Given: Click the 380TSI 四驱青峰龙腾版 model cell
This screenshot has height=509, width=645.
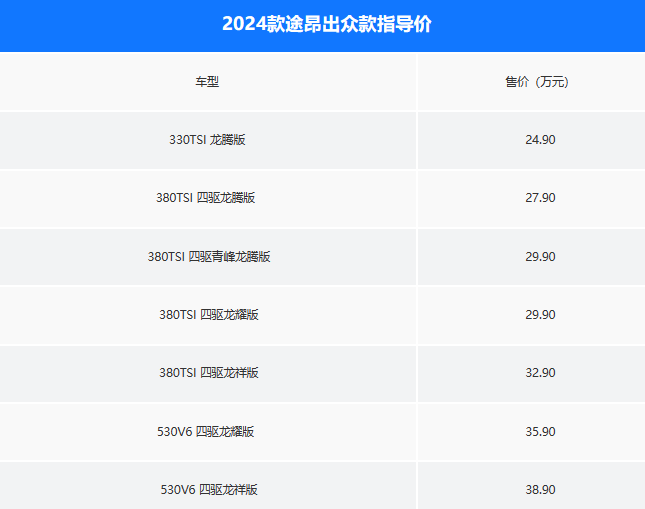Looking at the screenshot, I should pos(209,257).
